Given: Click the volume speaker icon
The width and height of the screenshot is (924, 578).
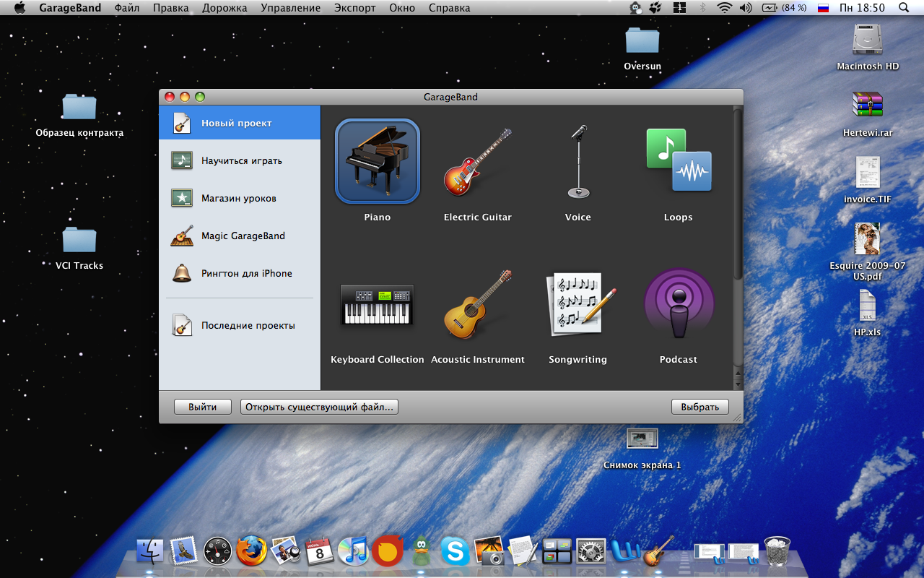Looking at the screenshot, I should point(746,8).
